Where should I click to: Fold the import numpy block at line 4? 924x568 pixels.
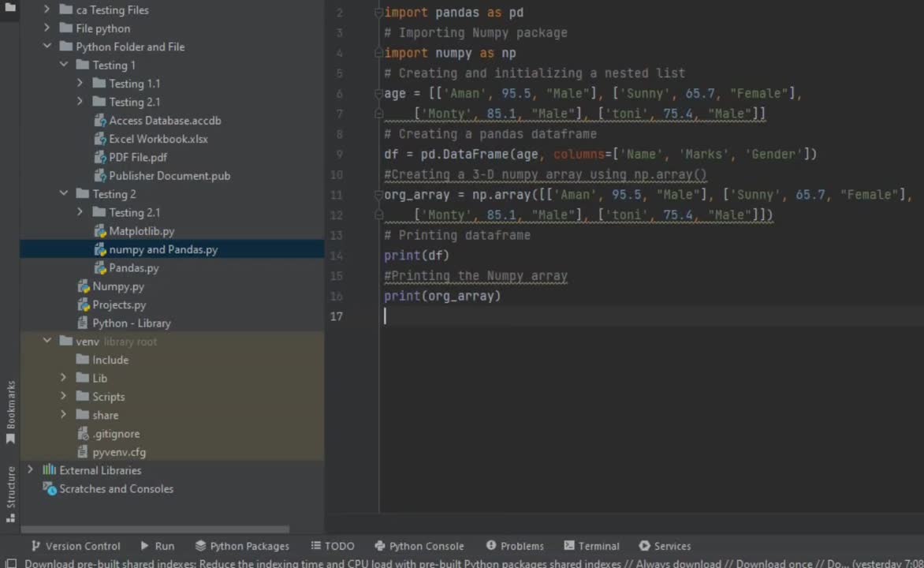[x=379, y=53]
